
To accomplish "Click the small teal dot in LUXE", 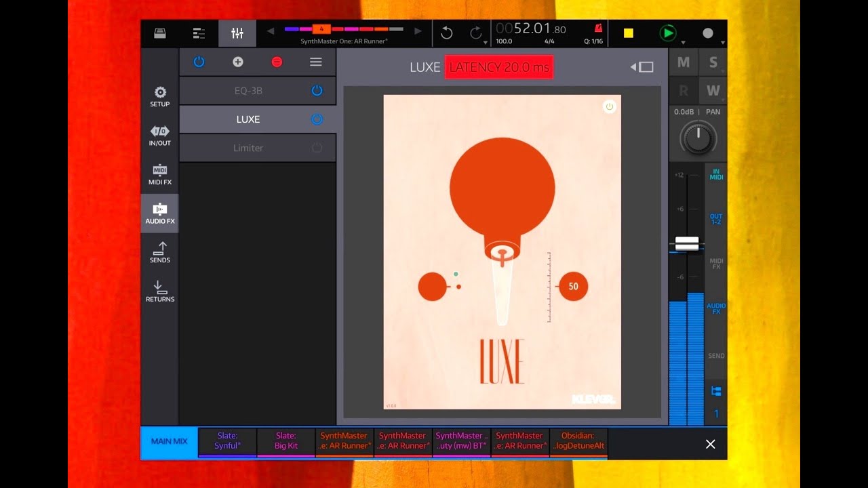I will (x=456, y=274).
